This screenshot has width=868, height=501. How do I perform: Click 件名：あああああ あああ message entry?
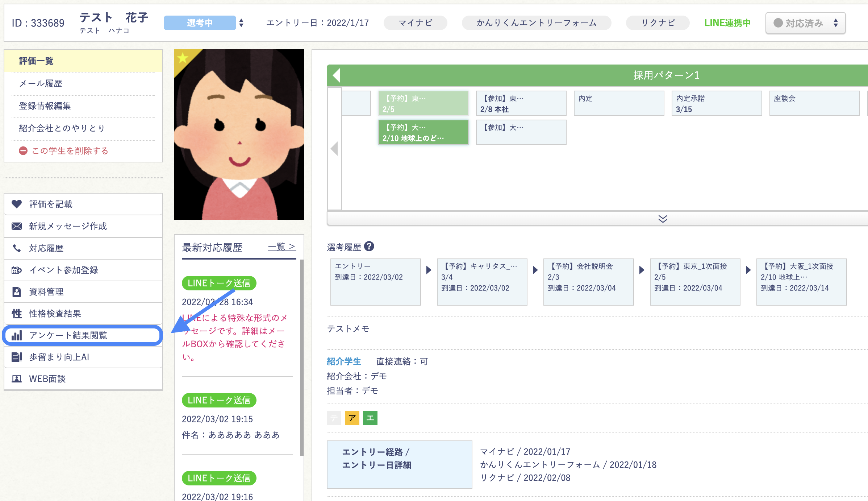click(x=231, y=435)
